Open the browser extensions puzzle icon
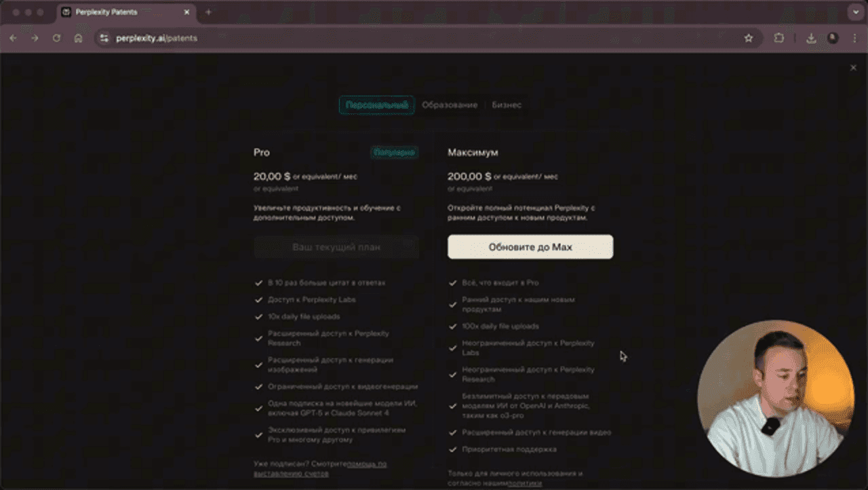 point(778,39)
